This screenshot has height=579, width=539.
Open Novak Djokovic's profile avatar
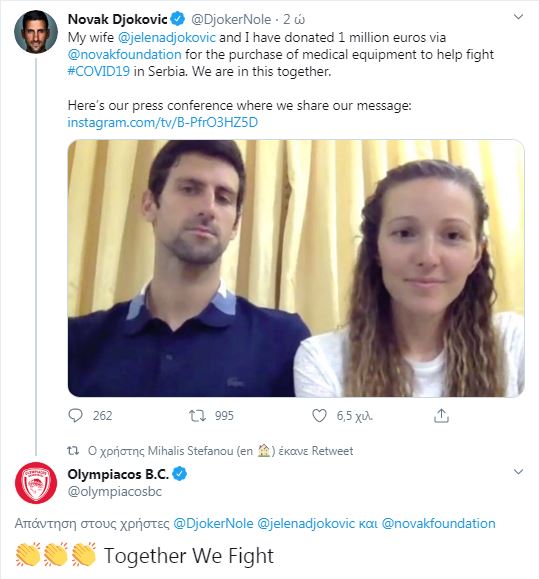pyautogui.click(x=36, y=32)
